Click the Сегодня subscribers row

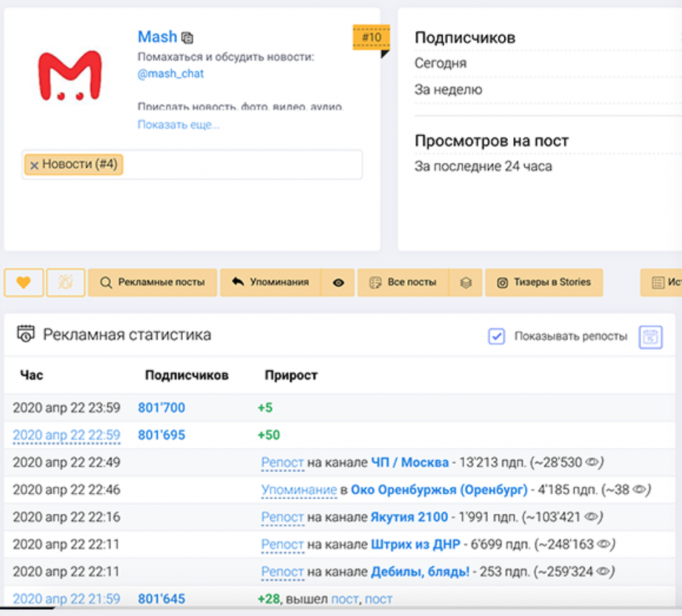tap(547, 63)
